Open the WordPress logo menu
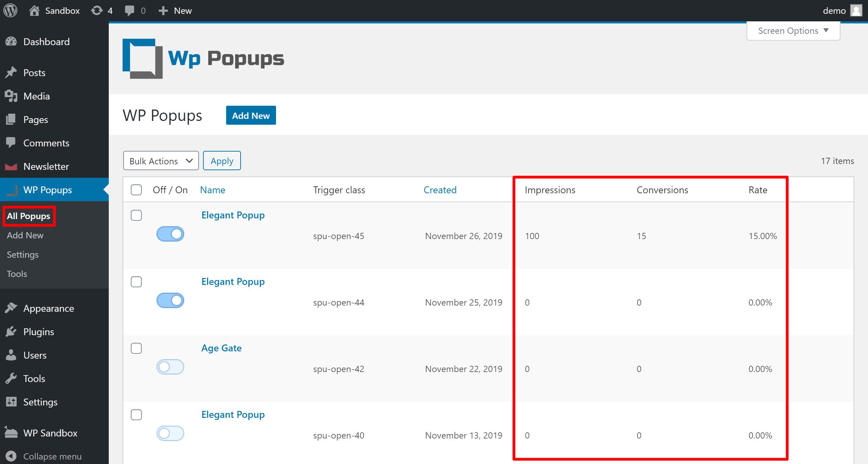This screenshot has width=868, height=464. tap(10, 11)
